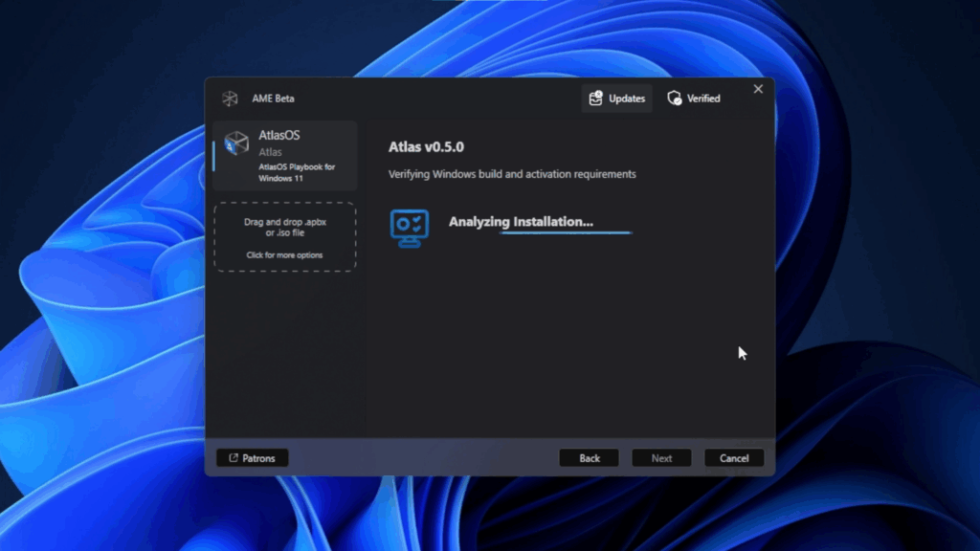Click the analyzing progress bar
The width and height of the screenshot is (980, 551).
pyautogui.click(x=565, y=232)
